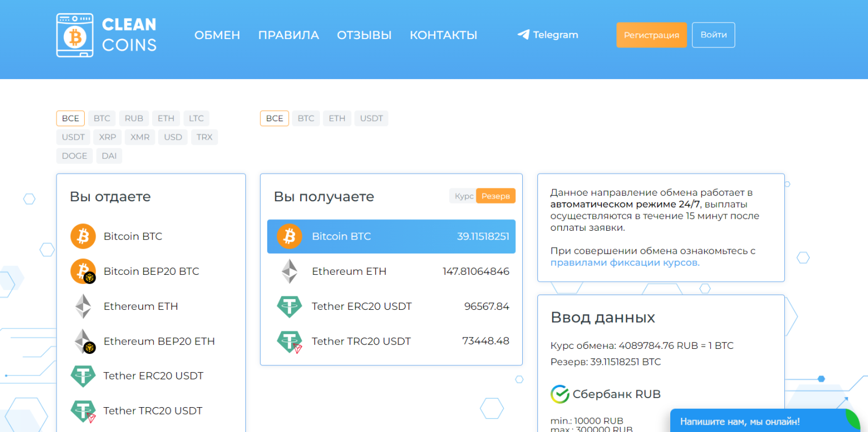Click the Резерв: 39.11518251 BTC text
868x432 pixels.
coord(605,362)
